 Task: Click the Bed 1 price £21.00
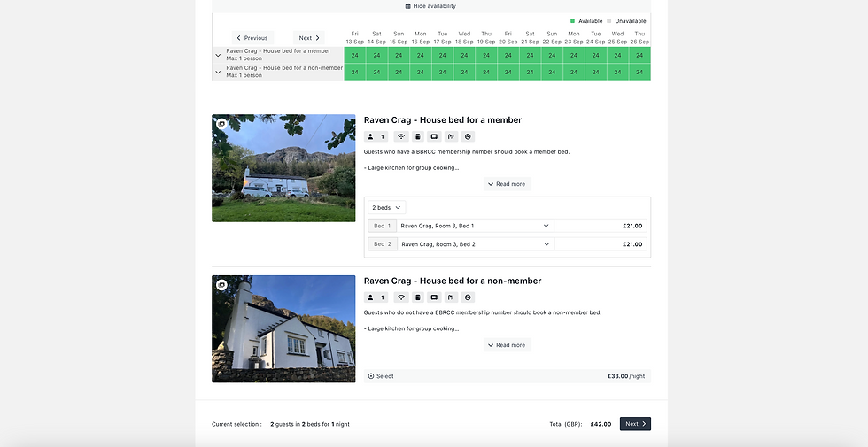point(632,226)
